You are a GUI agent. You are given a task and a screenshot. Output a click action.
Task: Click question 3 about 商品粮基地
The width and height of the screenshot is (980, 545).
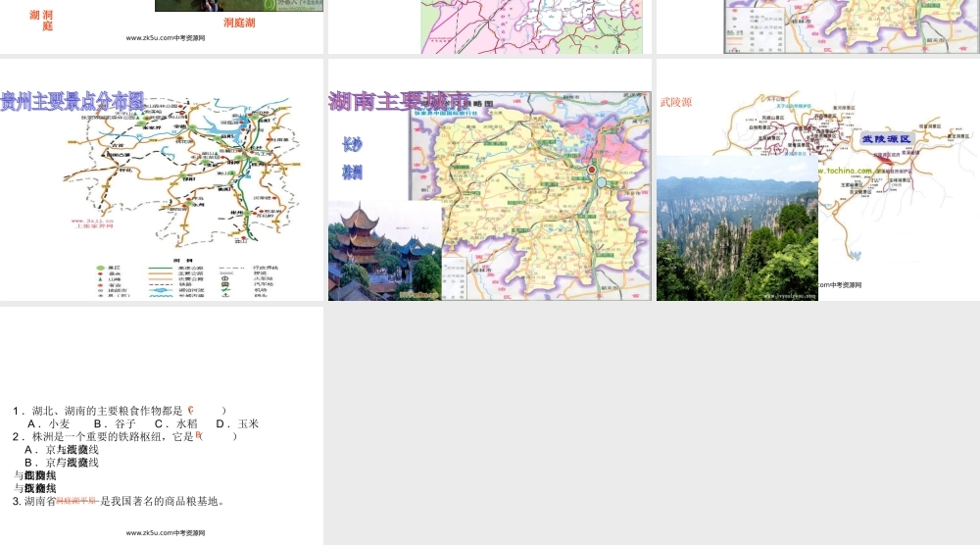tap(119, 501)
